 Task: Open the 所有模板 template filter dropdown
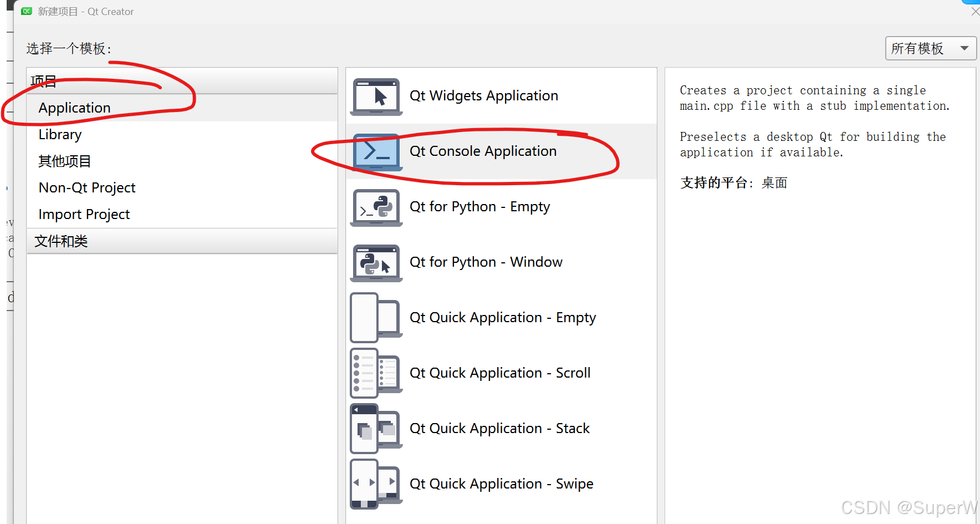tap(931, 48)
